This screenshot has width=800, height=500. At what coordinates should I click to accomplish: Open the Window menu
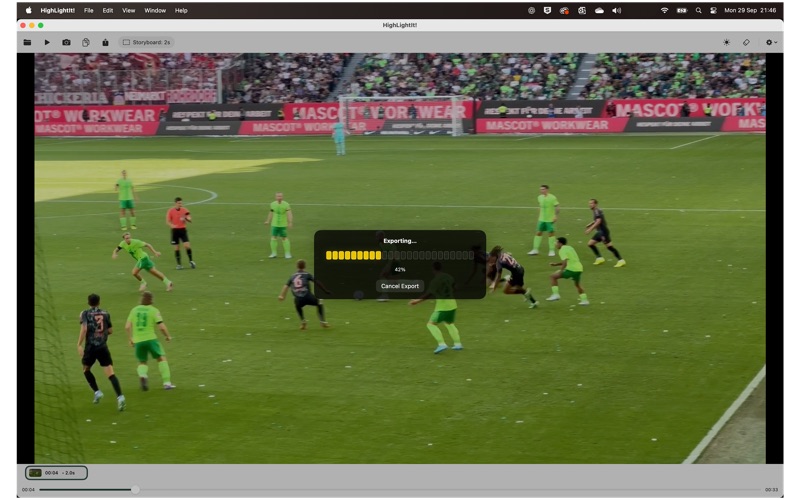[155, 10]
